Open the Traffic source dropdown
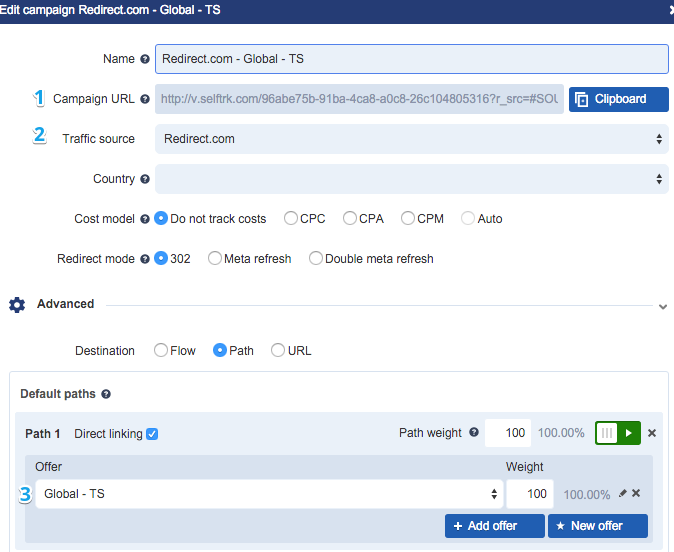Viewport: 674px width, 552px height. (411, 139)
